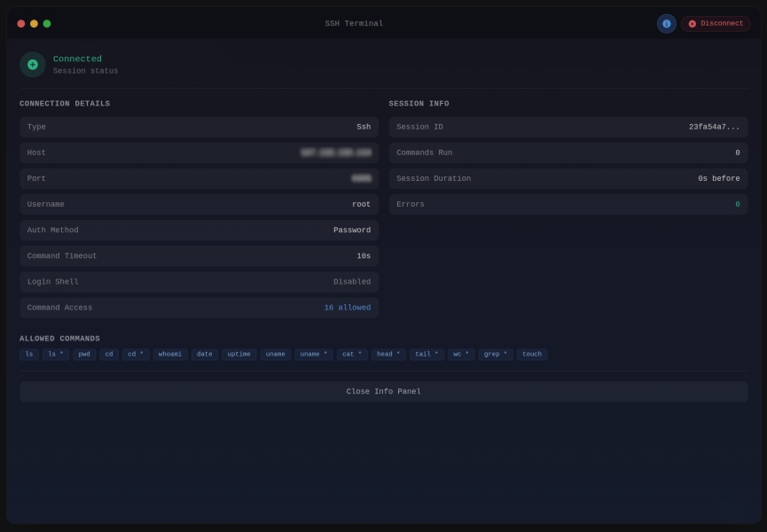Click the 'tail *' command tag
767x532 pixels.
click(x=427, y=355)
